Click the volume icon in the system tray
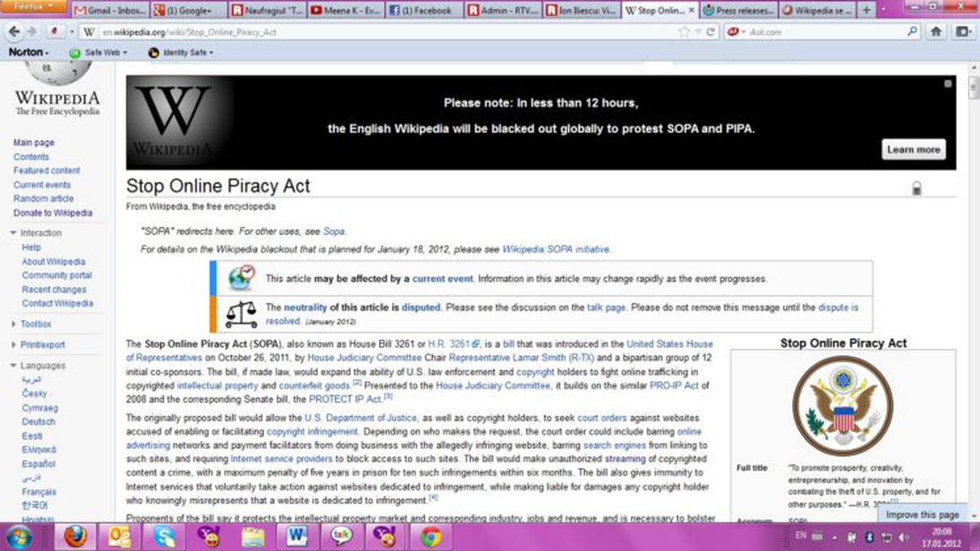Image resolution: width=980 pixels, height=551 pixels. pyautogui.click(x=903, y=537)
